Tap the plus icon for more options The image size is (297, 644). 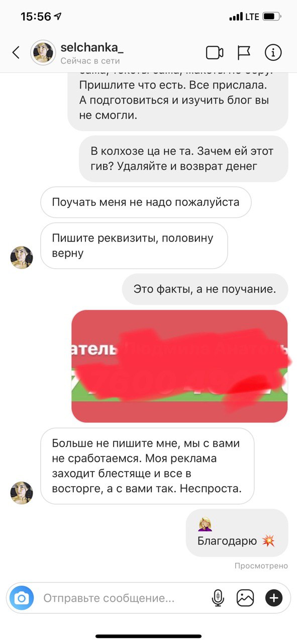click(x=274, y=598)
